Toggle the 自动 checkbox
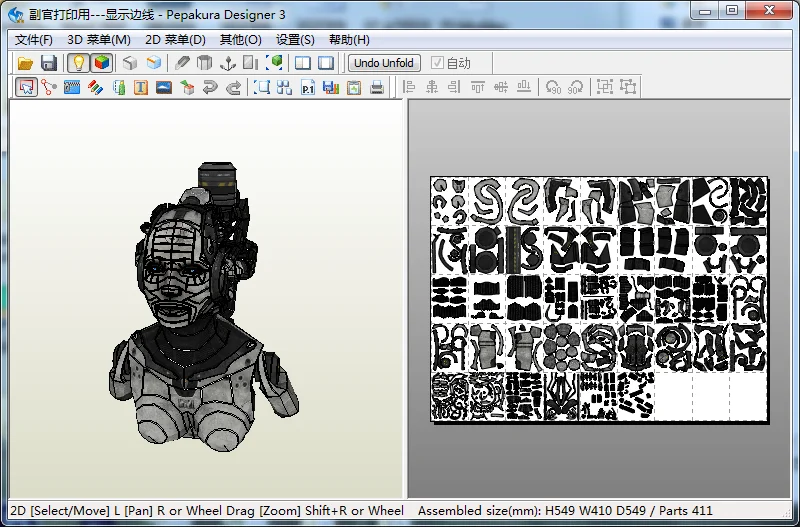Screen dimensions: 800x527 (x=437, y=63)
